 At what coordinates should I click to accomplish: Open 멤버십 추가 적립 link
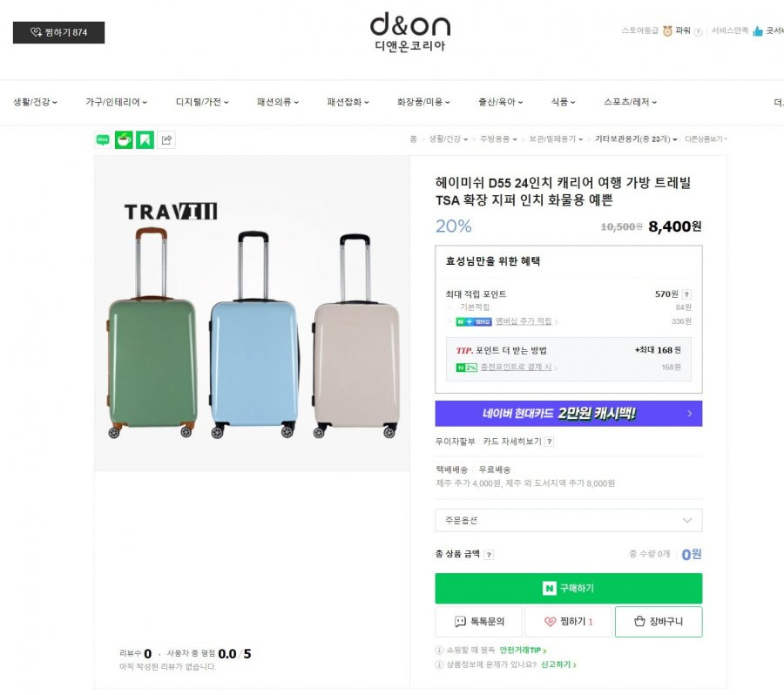click(x=523, y=321)
